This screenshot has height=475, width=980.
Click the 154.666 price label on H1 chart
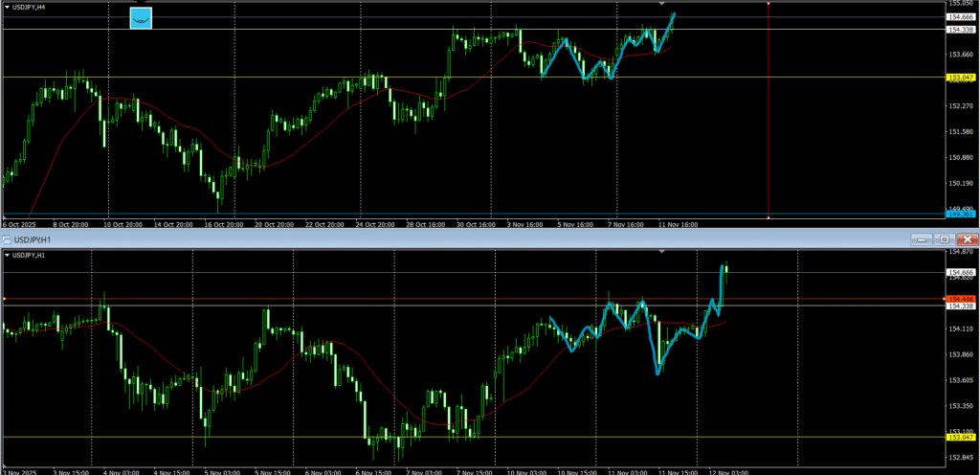[961, 273]
